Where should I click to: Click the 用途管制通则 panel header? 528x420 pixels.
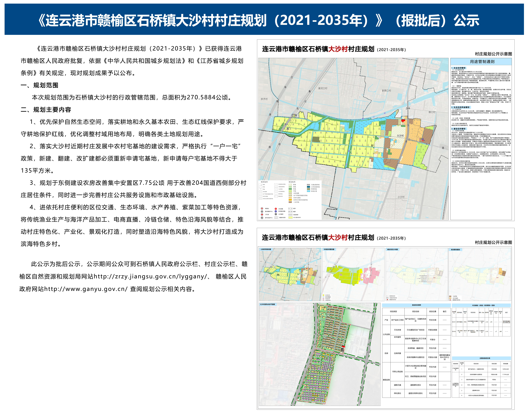point(481,61)
